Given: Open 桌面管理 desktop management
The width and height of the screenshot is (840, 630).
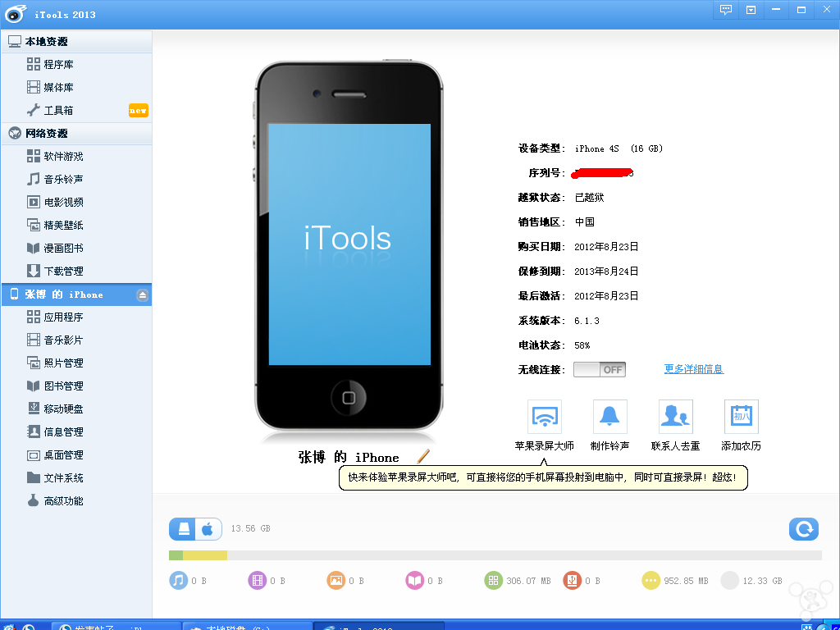Looking at the screenshot, I should [x=76, y=455].
